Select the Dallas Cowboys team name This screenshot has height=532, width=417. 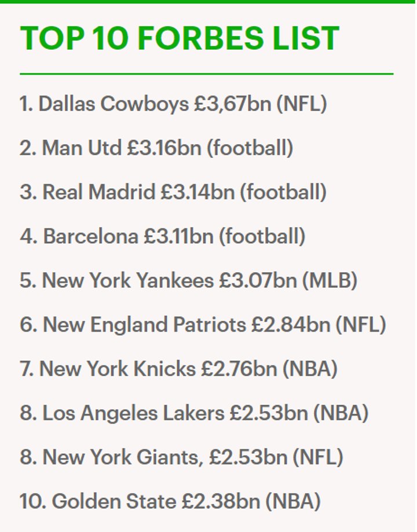[113, 104]
